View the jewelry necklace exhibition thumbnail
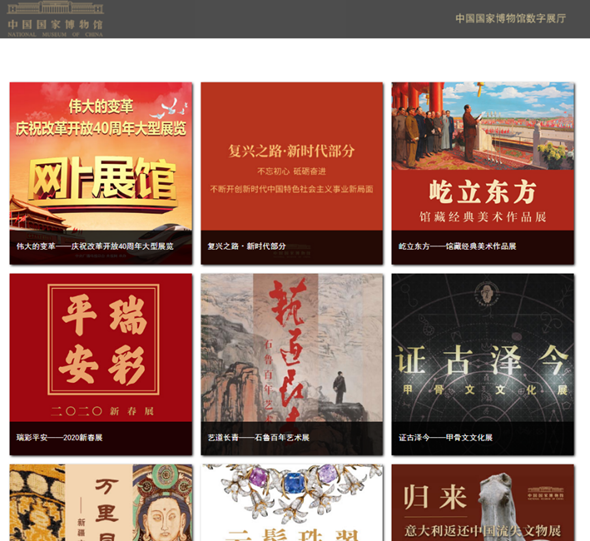This screenshot has width=590, height=541. tap(292, 503)
